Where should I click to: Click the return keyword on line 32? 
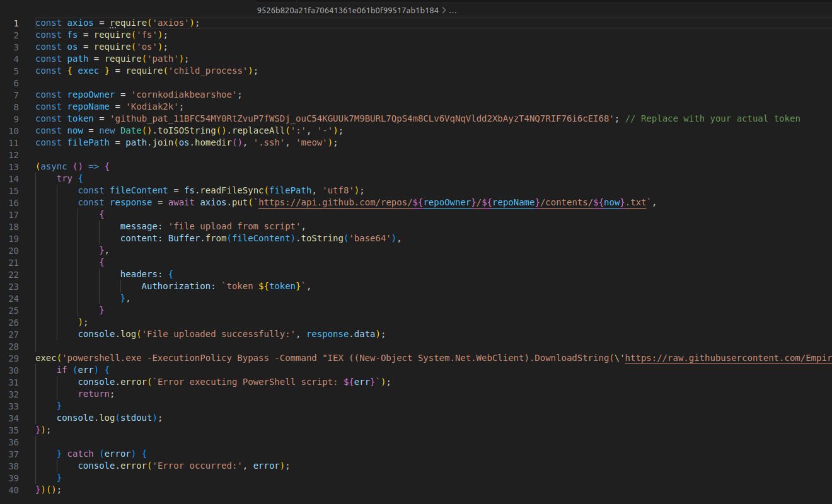pos(94,394)
